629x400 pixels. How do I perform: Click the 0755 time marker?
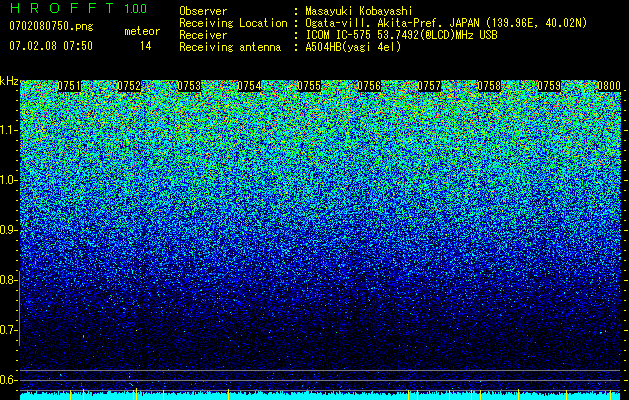309,86
